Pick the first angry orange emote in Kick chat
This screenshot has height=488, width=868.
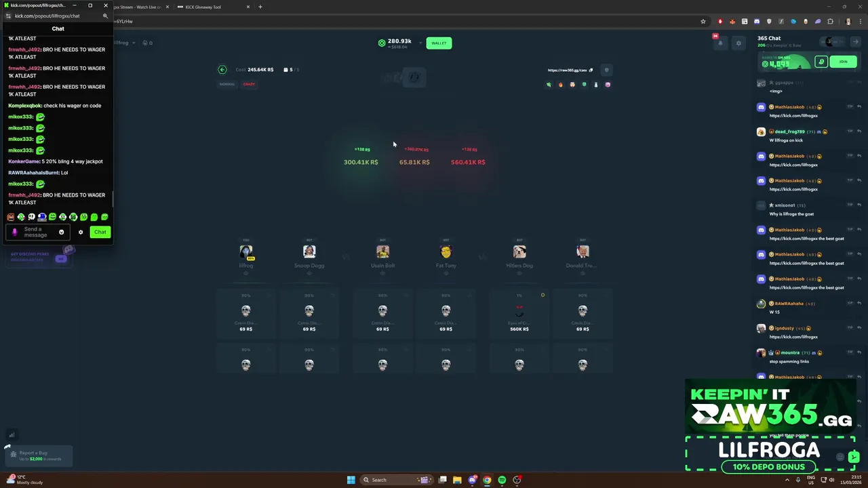point(11,217)
